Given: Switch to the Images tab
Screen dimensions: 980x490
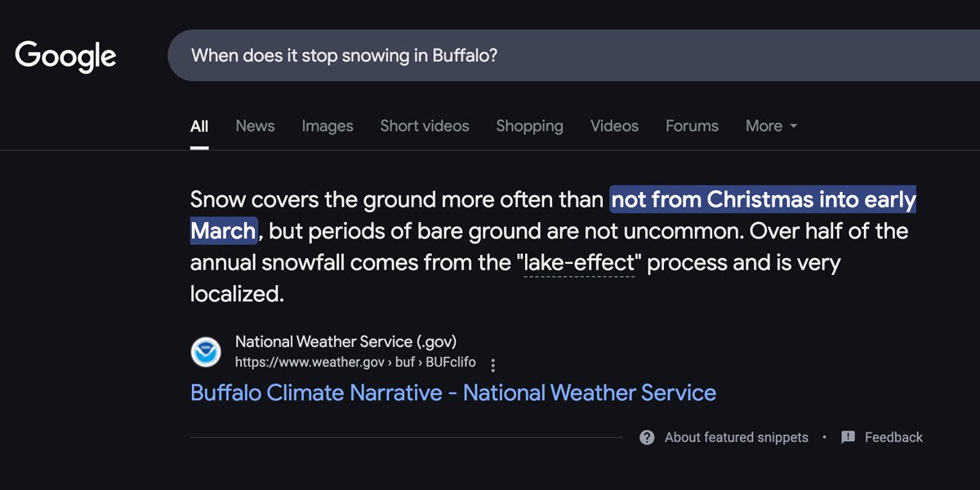Looking at the screenshot, I should [327, 126].
